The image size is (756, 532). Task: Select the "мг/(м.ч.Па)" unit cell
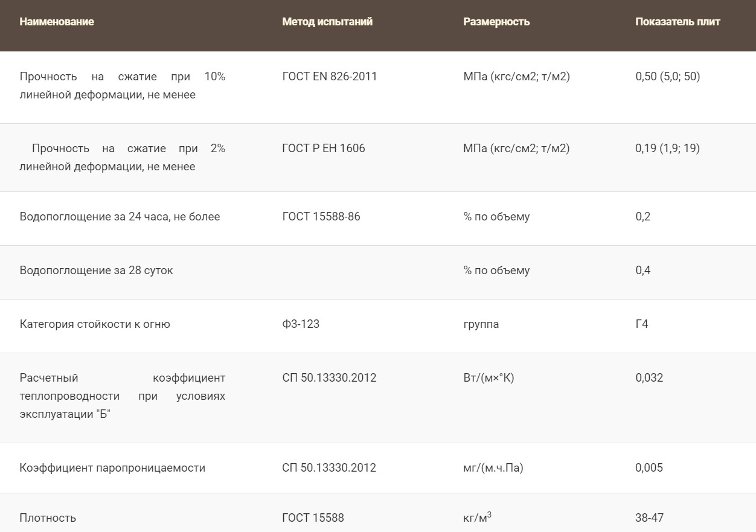point(493,468)
